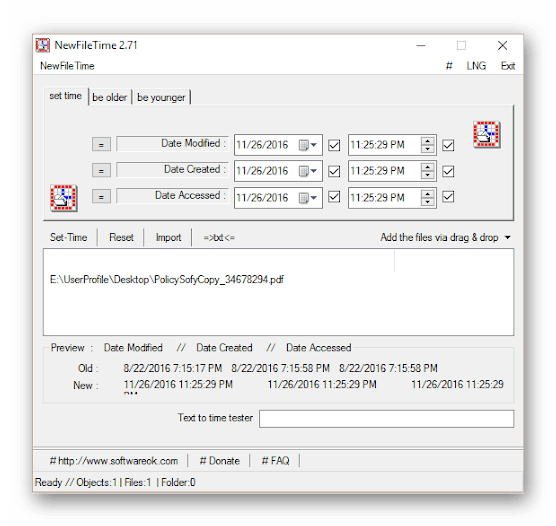Click the Reset button
This screenshot has height=526, width=556.
point(121,237)
